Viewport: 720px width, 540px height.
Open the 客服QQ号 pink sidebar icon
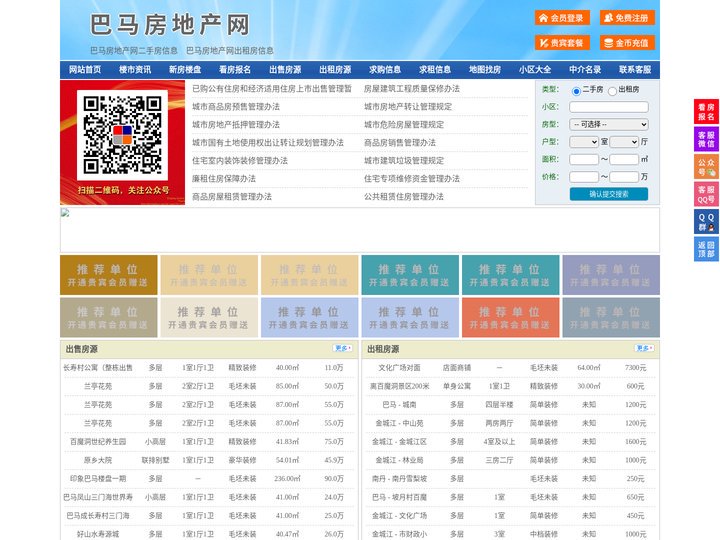pyautogui.click(x=706, y=194)
